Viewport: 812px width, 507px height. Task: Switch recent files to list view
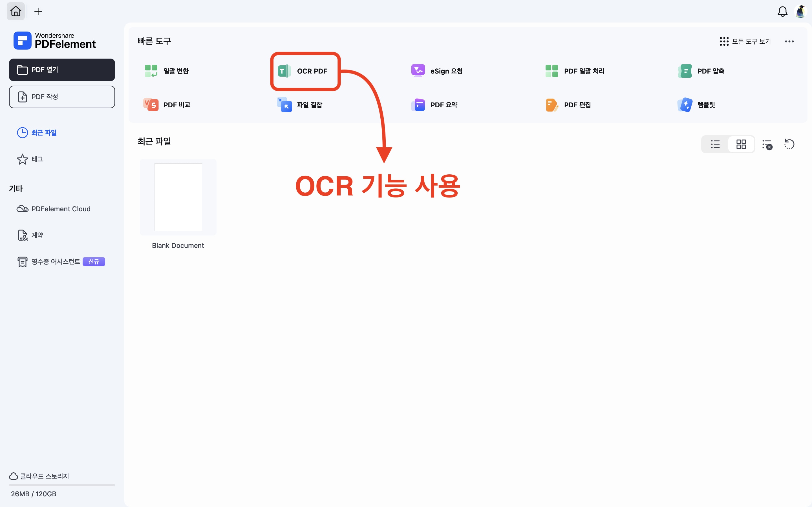[715, 144]
